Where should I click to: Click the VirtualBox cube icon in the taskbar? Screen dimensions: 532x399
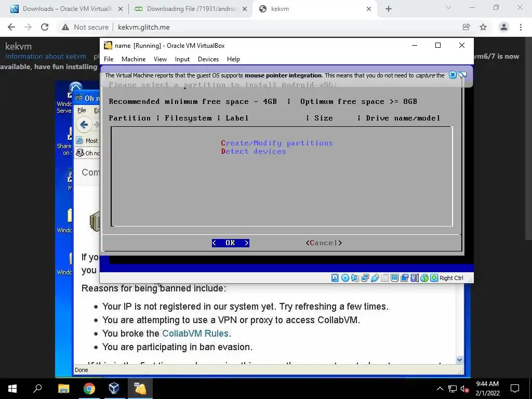tap(114, 389)
